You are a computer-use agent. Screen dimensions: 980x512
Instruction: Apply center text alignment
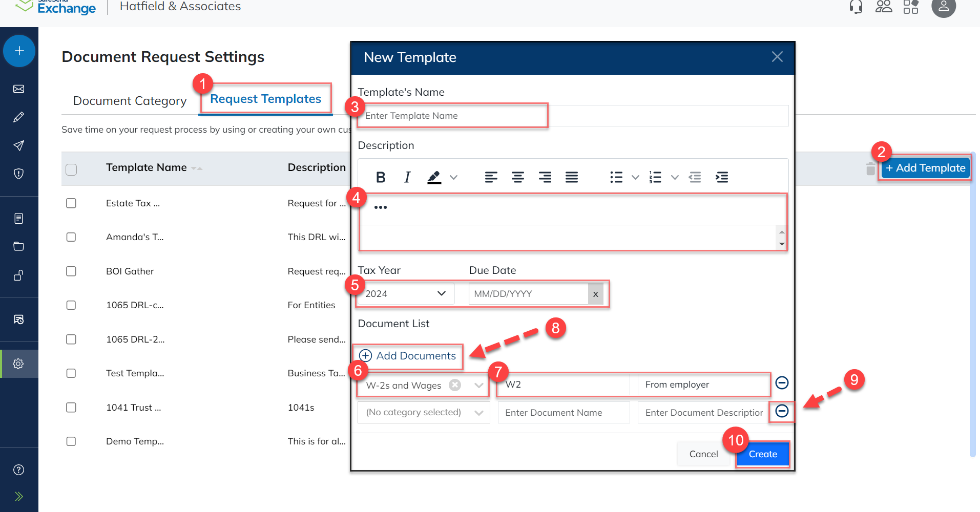click(x=517, y=177)
